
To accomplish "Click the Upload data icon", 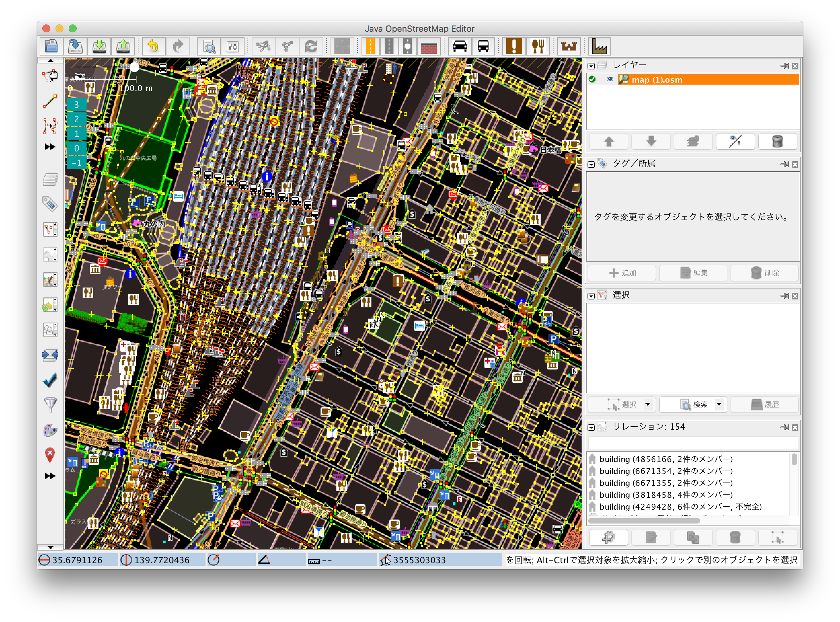I will 123,46.
